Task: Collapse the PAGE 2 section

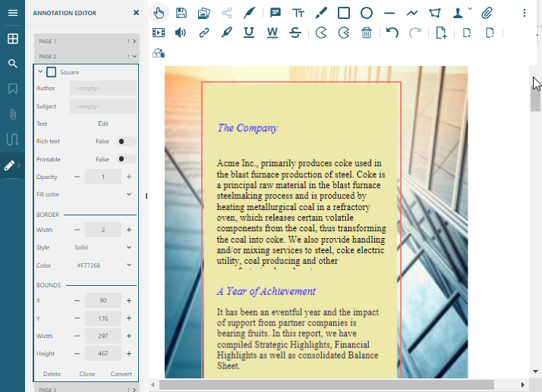Action: point(134,56)
